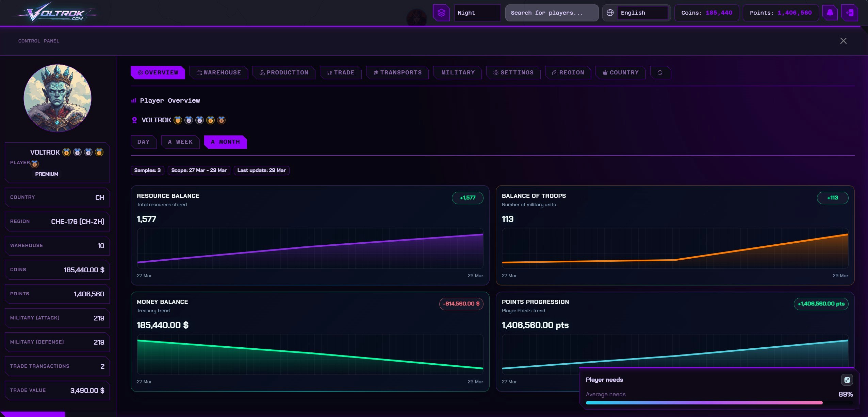Image resolution: width=868 pixels, height=417 pixels.
Task: Open the notifications bell
Action: pos(830,13)
